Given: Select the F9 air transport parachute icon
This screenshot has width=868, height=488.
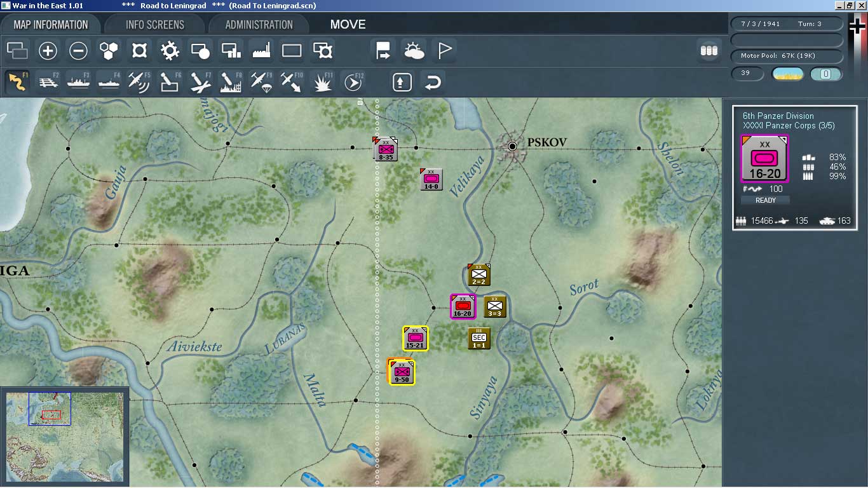Looking at the screenshot, I should pos(261,82).
